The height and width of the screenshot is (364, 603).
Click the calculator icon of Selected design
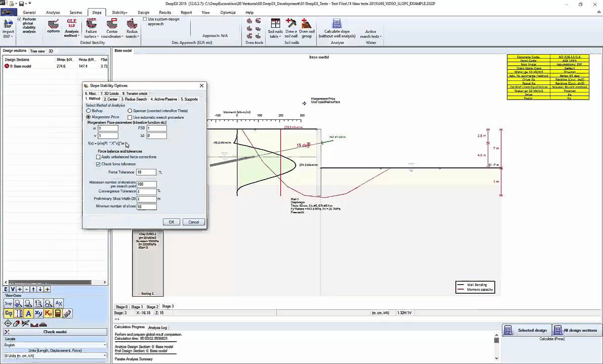[x=508, y=330]
